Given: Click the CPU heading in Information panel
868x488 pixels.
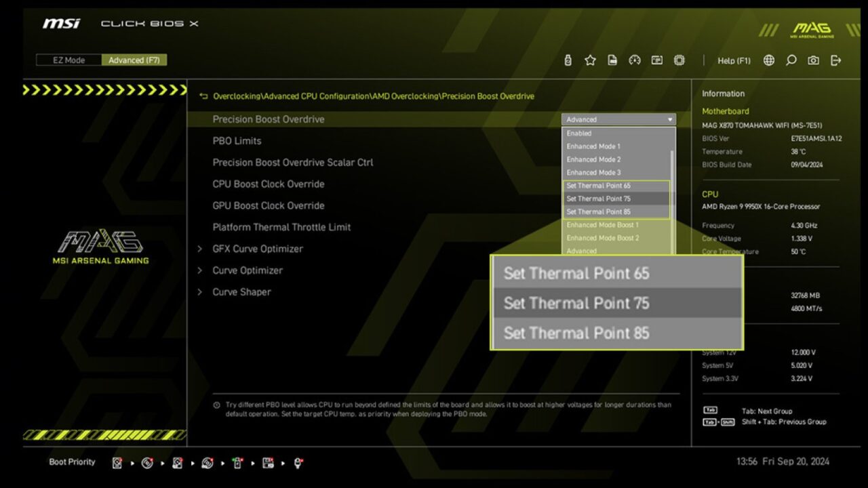Looking at the screenshot, I should [710, 194].
